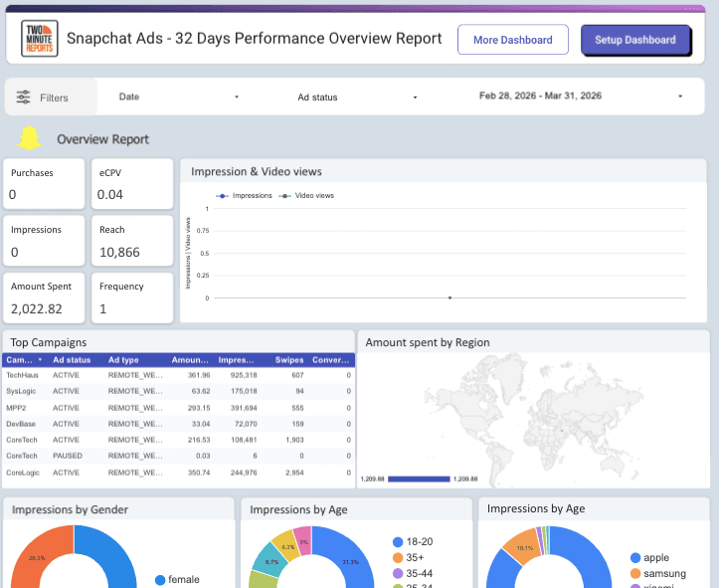Screen dimensions: 719x588
Task: Select the SysLogic campaign row
Action: (x=178, y=391)
